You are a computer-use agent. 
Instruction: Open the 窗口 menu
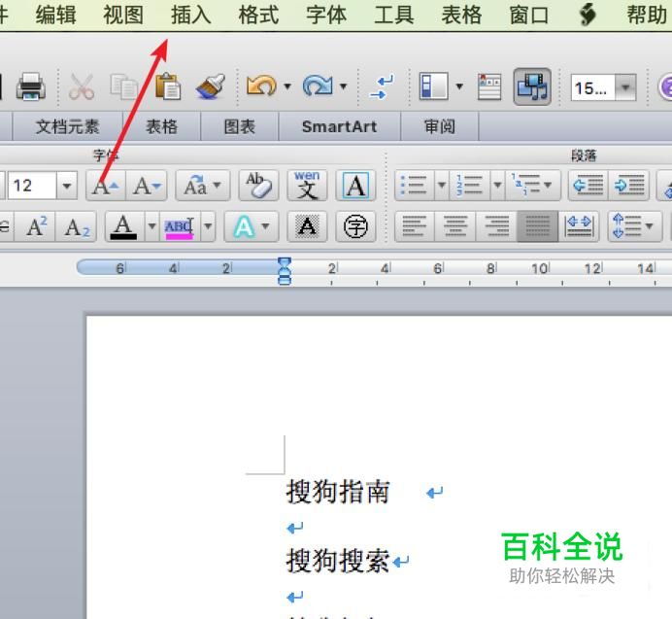pos(529,15)
